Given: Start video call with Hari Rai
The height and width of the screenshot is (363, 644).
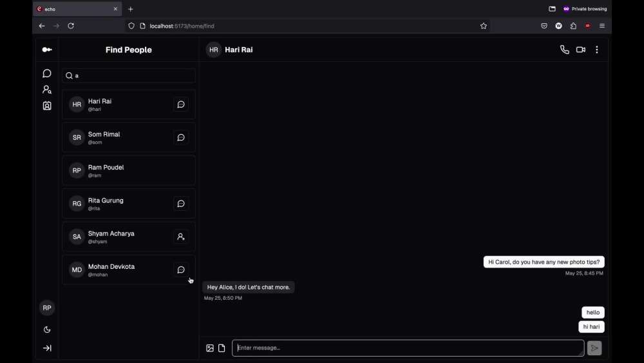Looking at the screenshot, I should pyautogui.click(x=580, y=50).
